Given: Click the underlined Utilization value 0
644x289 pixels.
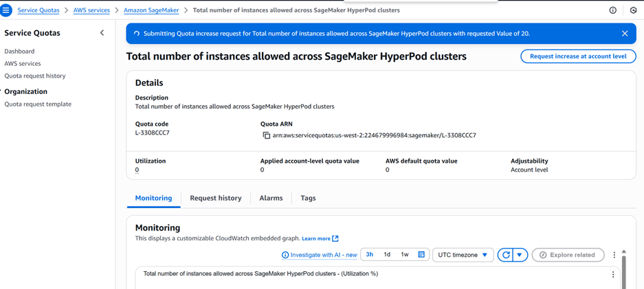Looking at the screenshot, I should click(137, 170).
